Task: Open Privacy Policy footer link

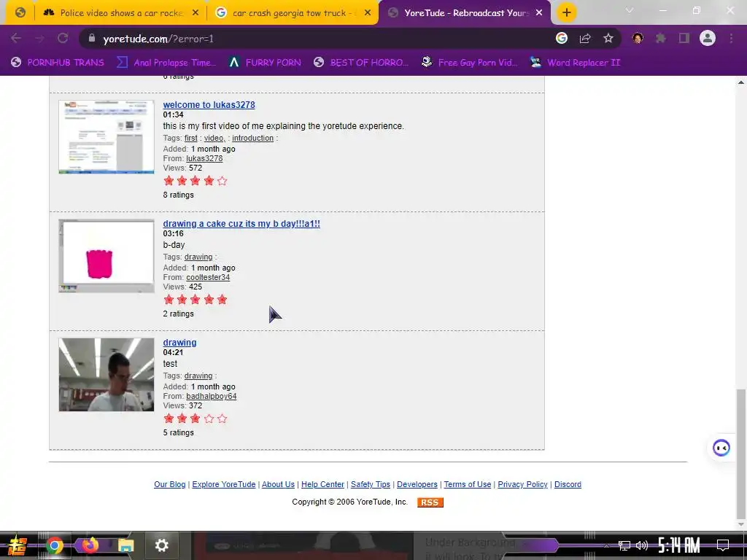Action: click(522, 484)
